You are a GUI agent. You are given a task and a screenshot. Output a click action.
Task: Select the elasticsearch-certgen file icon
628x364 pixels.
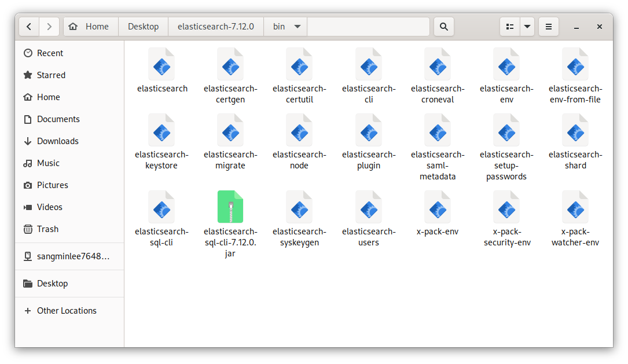230,64
